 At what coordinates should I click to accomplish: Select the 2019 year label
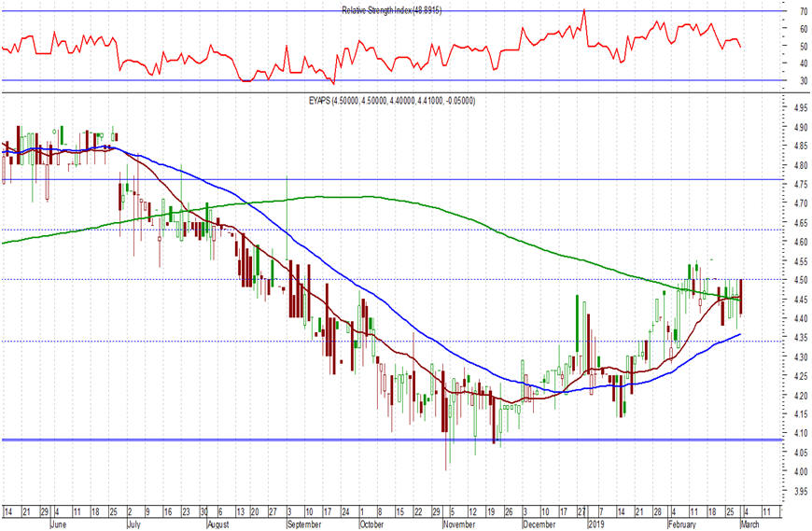pos(596,524)
